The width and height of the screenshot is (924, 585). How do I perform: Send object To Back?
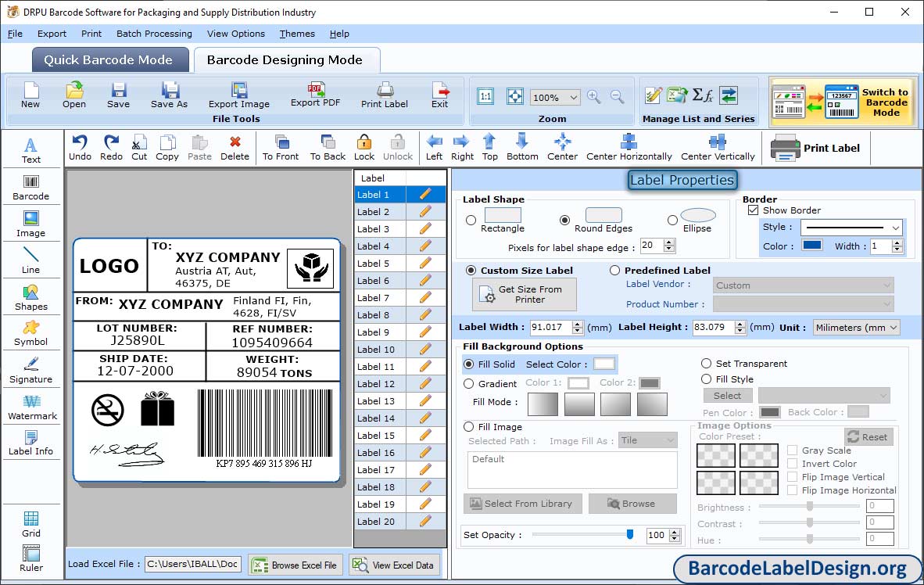[x=328, y=148]
